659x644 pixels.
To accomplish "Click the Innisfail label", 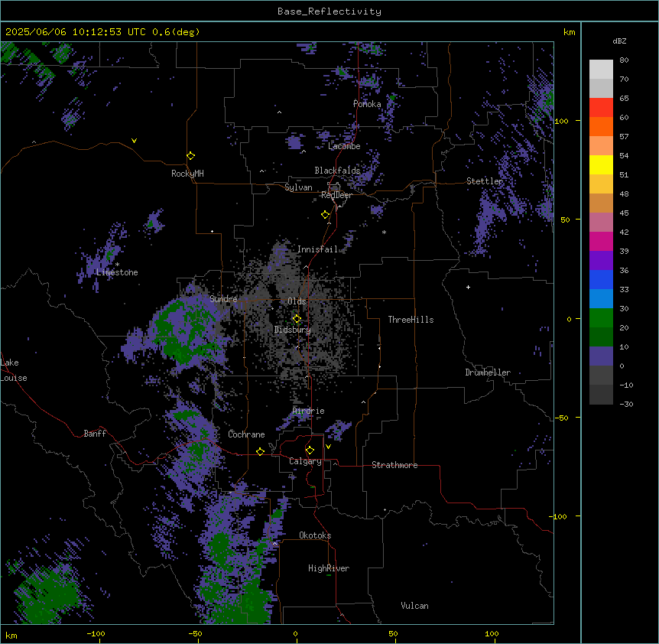I will pos(317,249).
